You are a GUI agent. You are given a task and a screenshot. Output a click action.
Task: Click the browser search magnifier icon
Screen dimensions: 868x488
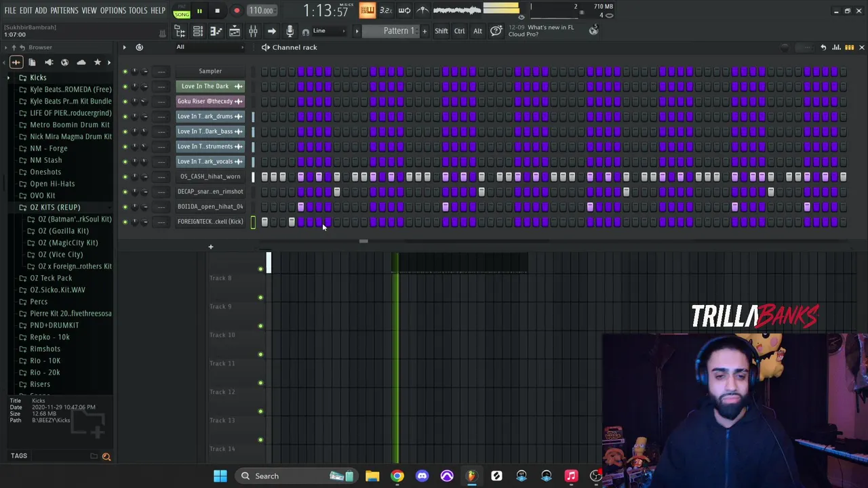106,456
